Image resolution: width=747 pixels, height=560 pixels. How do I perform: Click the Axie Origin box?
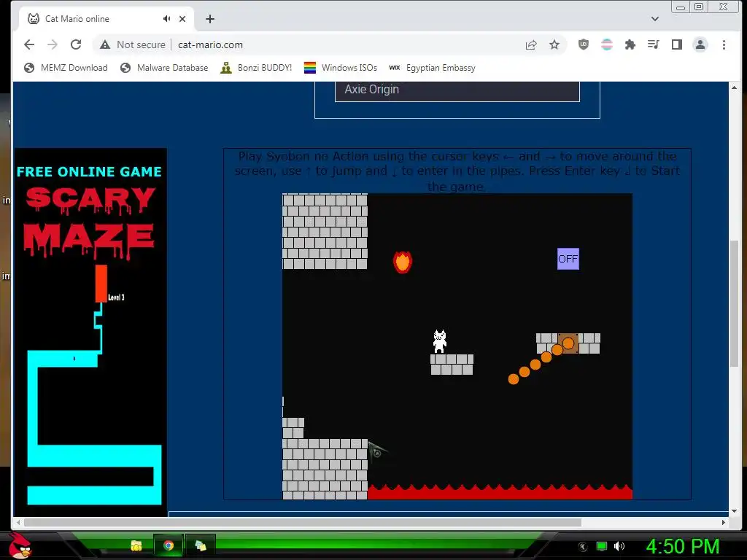(x=457, y=90)
